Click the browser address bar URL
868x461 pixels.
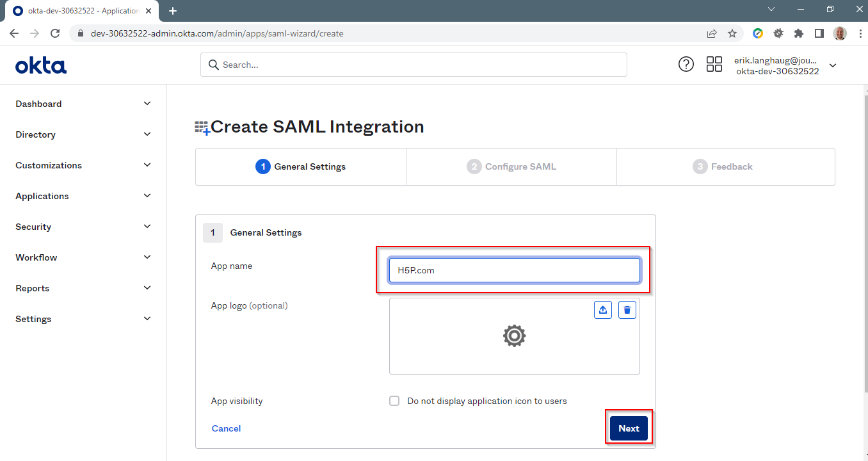218,33
